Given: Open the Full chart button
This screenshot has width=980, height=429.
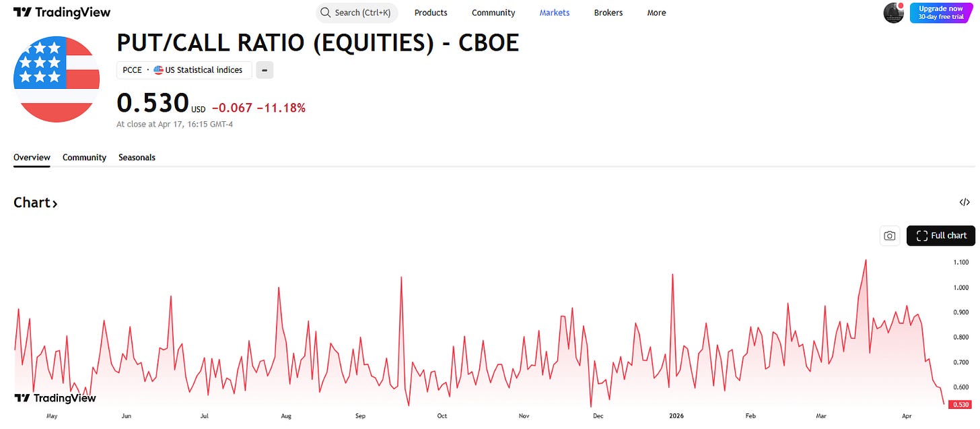Looking at the screenshot, I should 941,236.
